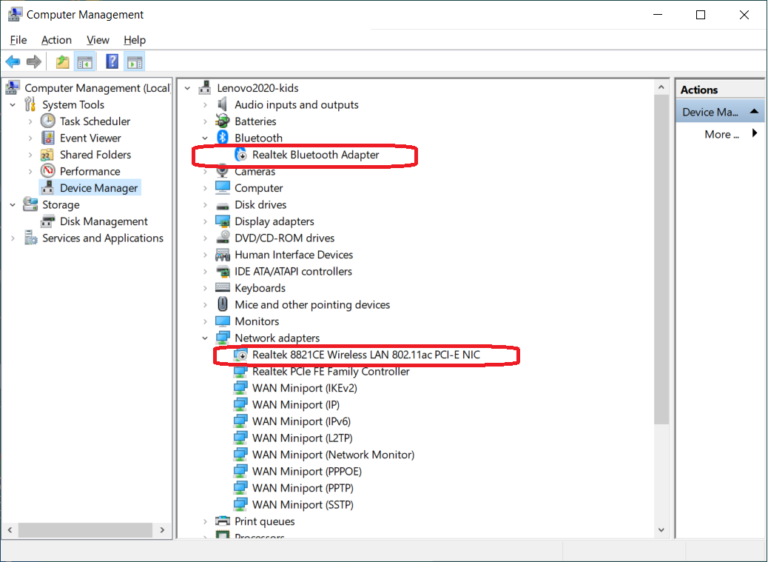The width and height of the screenshot is (768, 562).
Task: Collapse the Network adapters category
Action: (205, 338)
